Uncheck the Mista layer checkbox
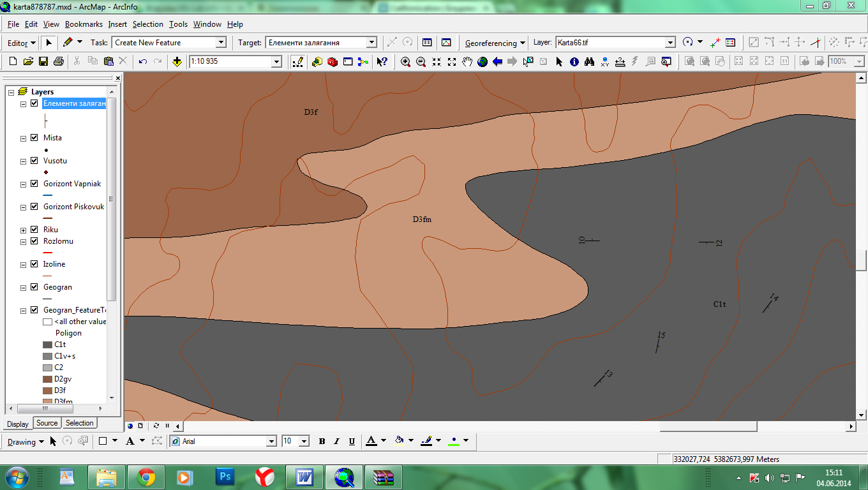 [34, 138]
